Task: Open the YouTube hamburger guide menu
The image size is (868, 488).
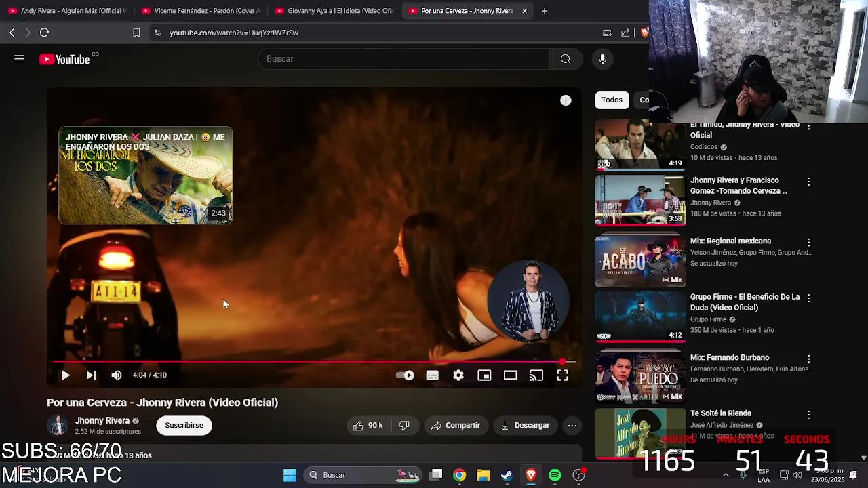Action: 20,59
